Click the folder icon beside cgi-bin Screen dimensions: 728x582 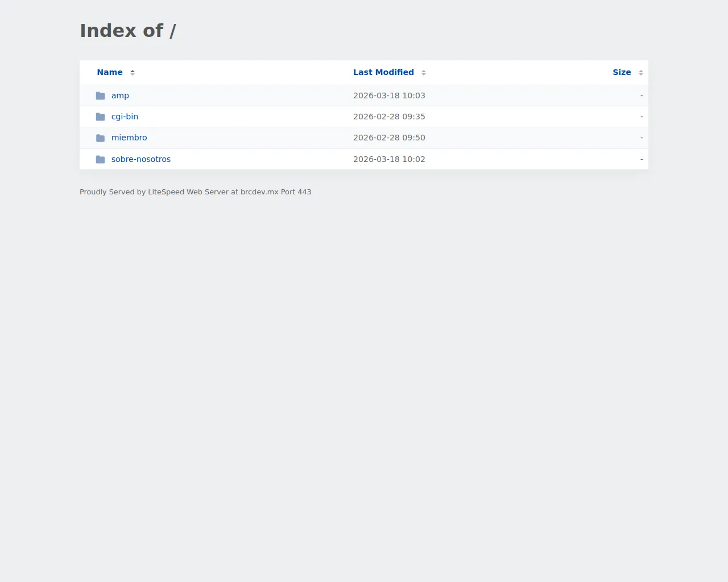pyautogui.click(x=101, y=117)
